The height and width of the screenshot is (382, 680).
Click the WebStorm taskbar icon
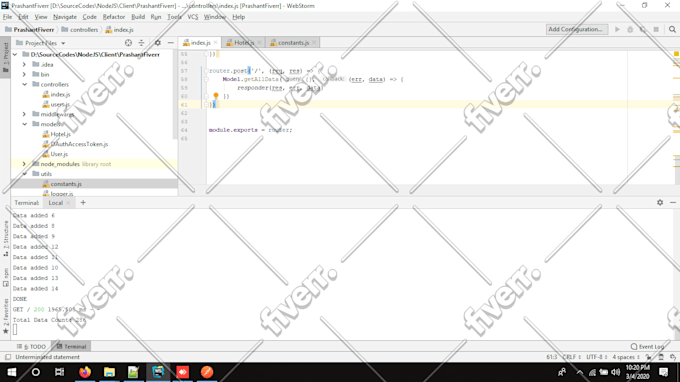(158, 372)
